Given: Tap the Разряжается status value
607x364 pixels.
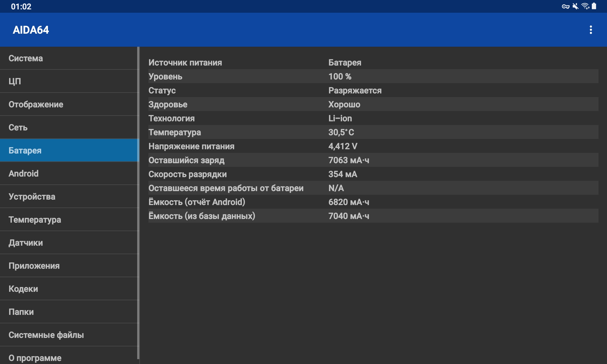Looking at the screenshot, I should click(x=355, y=90).
